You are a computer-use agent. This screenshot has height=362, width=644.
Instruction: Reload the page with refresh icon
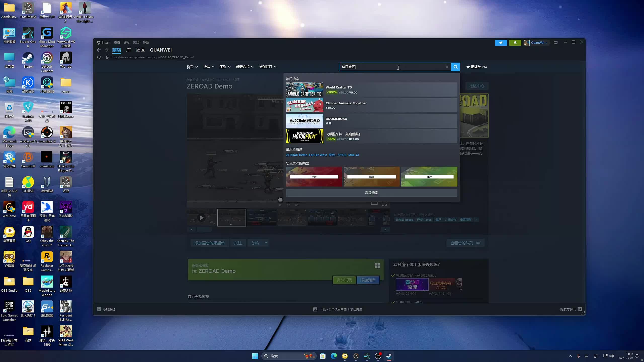coord(99,57)
